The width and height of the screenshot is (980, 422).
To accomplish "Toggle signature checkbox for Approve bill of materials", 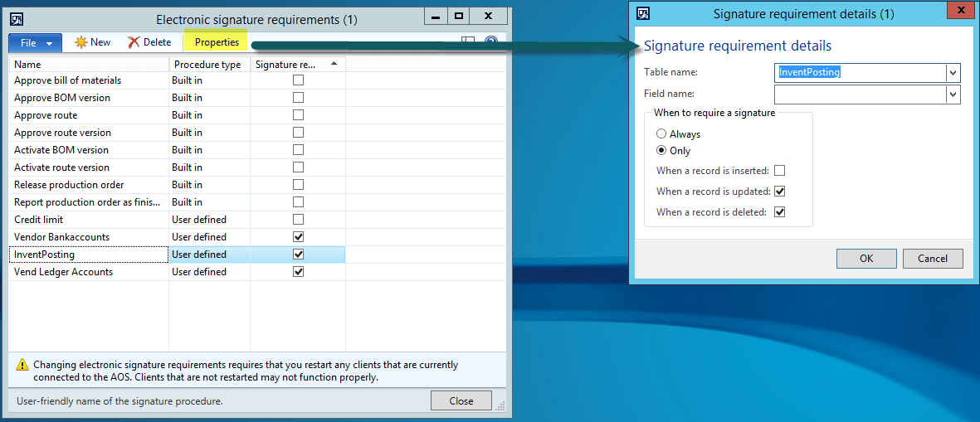I will tap(298, 80).
